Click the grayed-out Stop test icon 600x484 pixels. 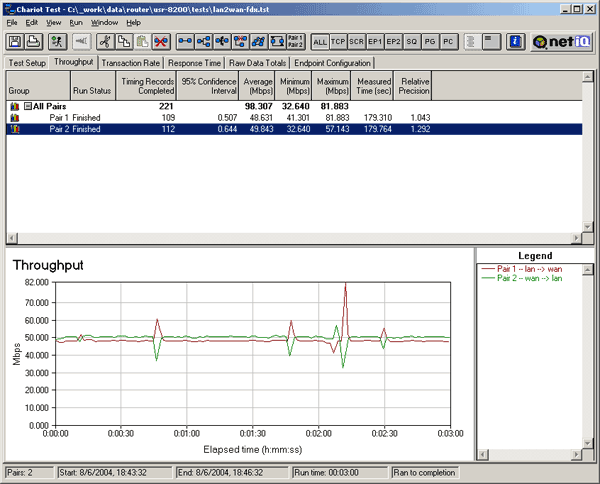tap(82, 41)
